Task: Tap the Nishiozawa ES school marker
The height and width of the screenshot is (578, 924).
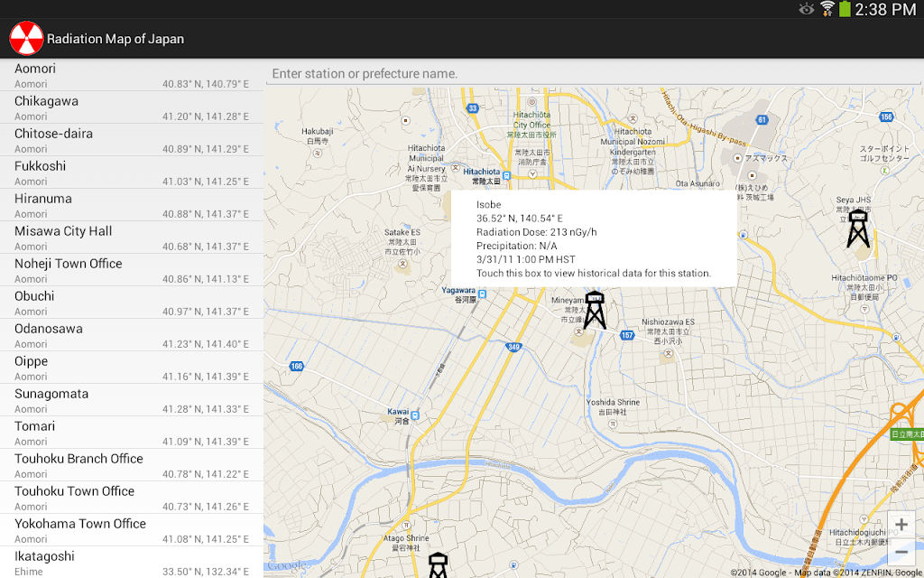Action: point(669,354)
